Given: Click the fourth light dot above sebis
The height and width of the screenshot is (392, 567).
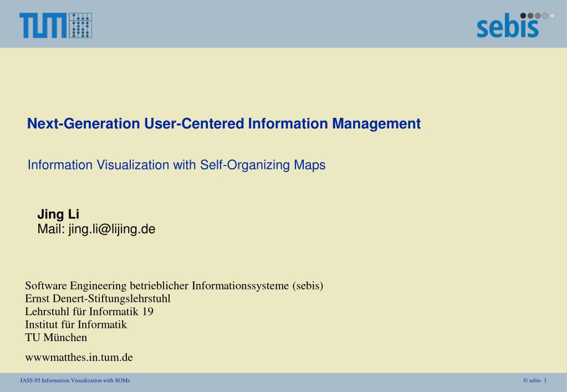Looking at the screenshot, I should coord(545,16).
